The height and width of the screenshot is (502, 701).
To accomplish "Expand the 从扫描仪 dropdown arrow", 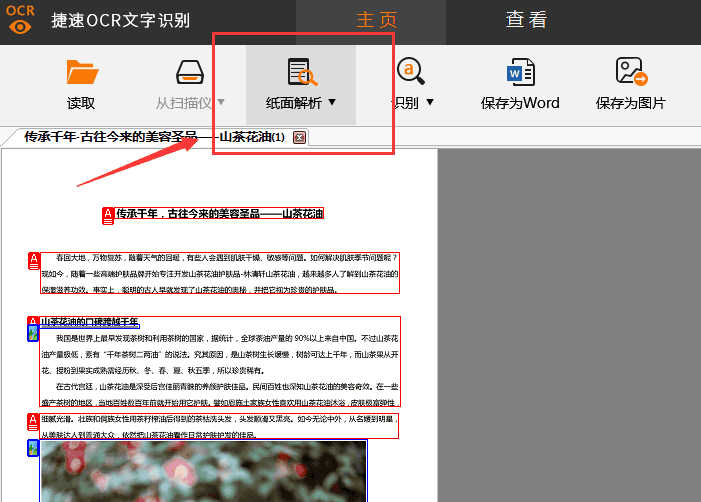I will [x=221, y=102].
